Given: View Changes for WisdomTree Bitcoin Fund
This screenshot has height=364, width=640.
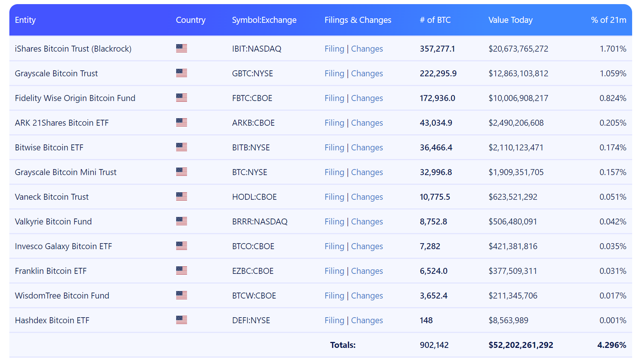Looking at the screenshot, I should point(367,296).
